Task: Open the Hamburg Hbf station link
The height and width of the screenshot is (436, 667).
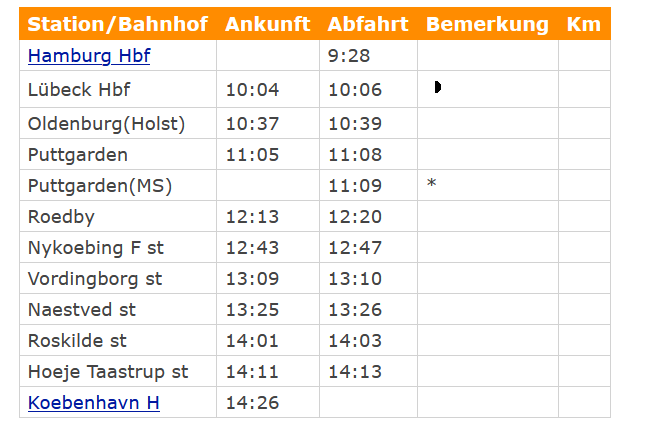Action: coord(89,56)
